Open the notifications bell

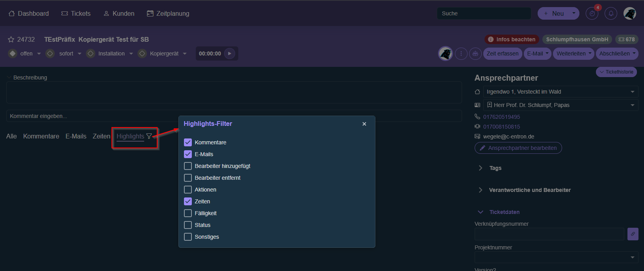611,13
